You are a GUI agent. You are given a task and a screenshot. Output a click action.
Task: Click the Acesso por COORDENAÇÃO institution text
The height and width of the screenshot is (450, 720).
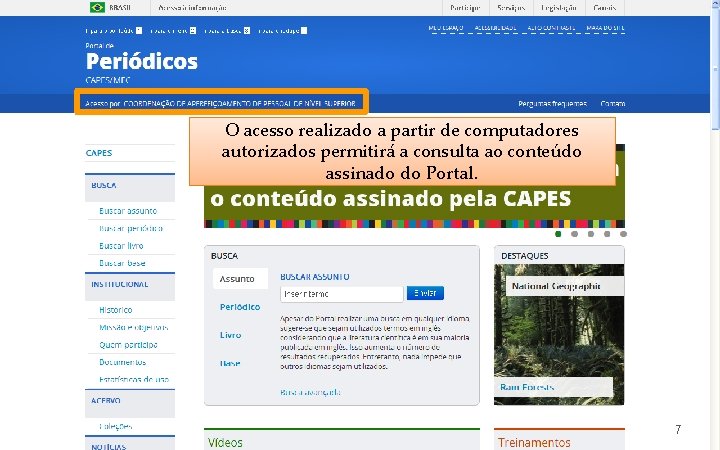[x=220, y=104]
